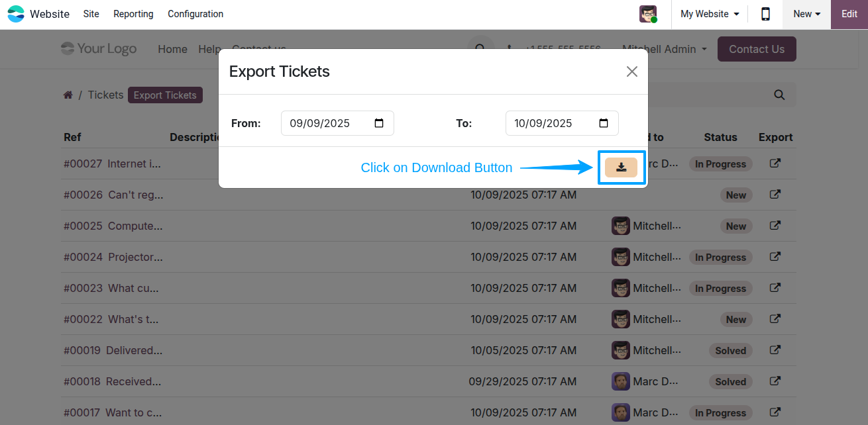Click the Tickets breadcrumb link
Screen dimensions: 868x425
tap(105, 95)
